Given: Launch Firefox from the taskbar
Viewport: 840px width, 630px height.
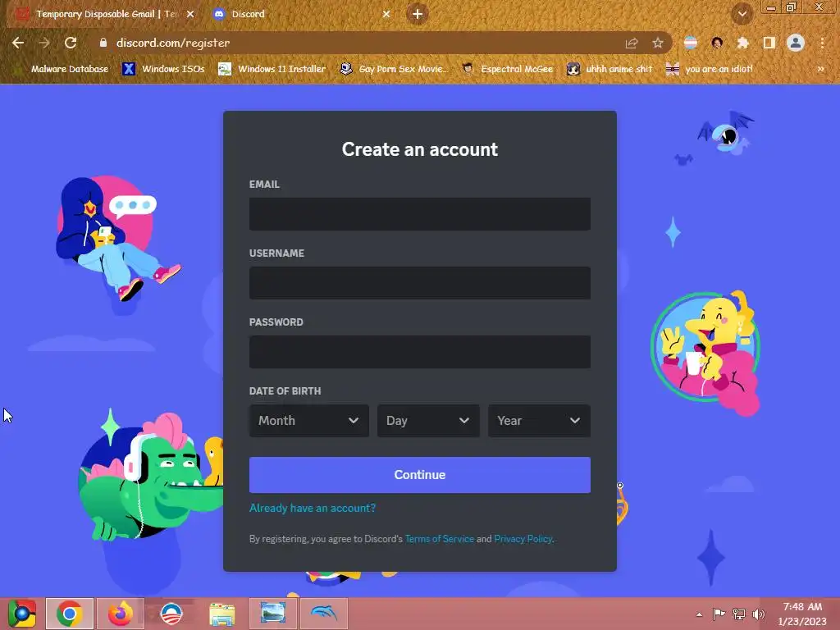Looking at the screenshot, I should 121,614.
